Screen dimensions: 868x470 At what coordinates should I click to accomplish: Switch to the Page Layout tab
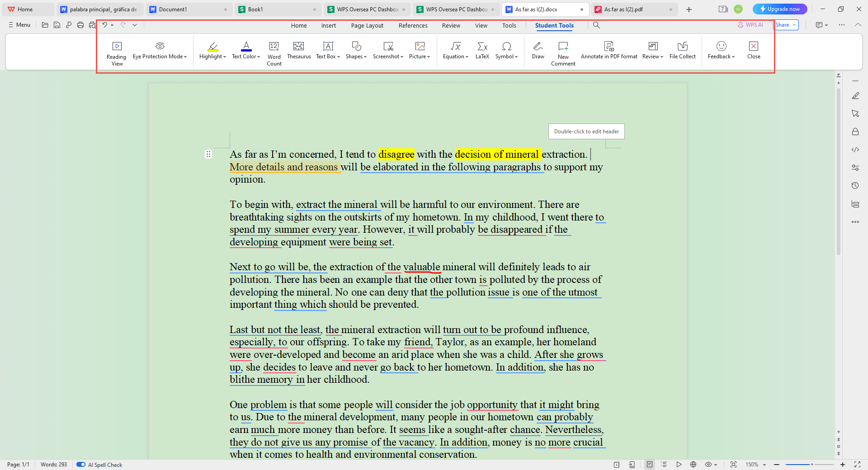pos(367,25)
